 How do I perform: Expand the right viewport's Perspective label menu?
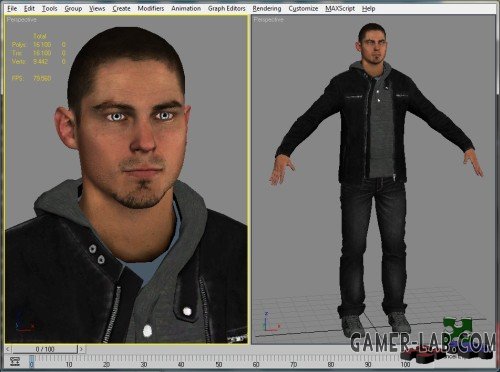[268, 20]
